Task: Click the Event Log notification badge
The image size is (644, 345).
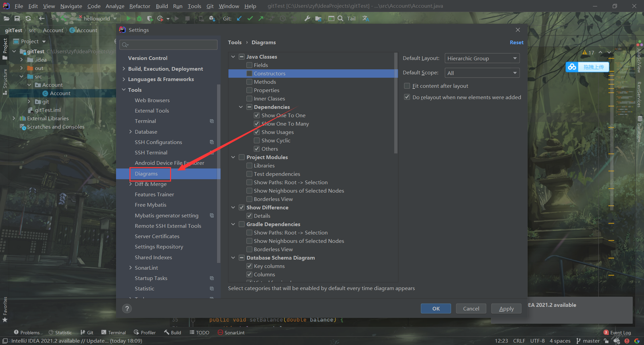Action: (x=606, y=332)
